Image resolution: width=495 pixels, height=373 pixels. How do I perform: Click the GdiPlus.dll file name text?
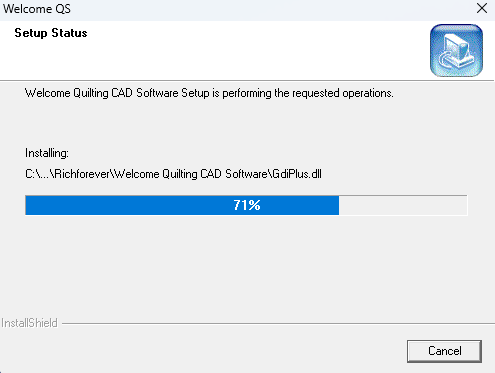click(297, 174)
